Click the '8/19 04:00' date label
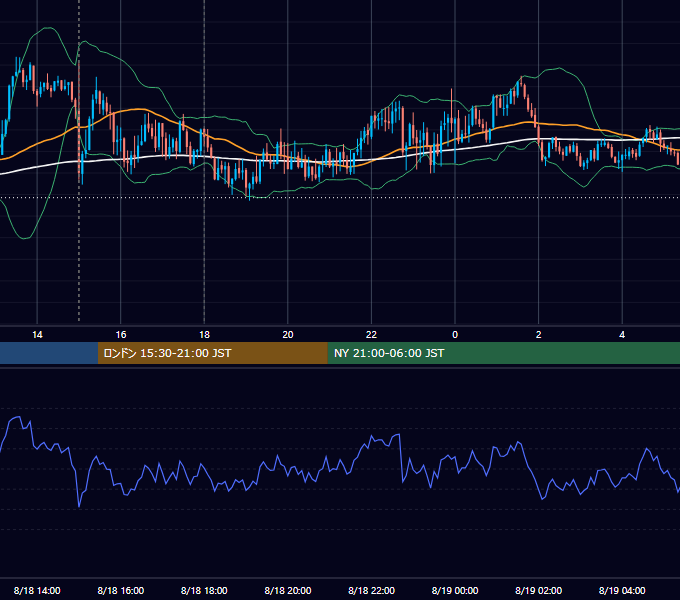680x600 pixels. (x=622, y=590)
